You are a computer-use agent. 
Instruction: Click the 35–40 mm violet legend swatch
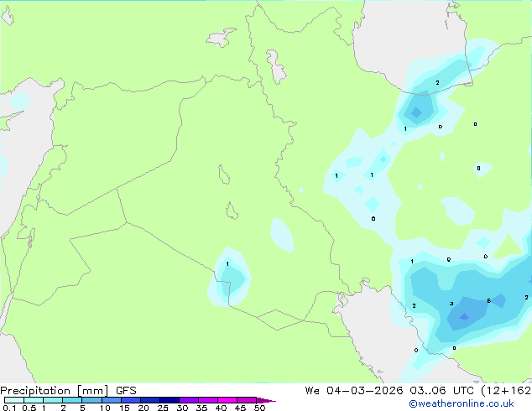pyautogui.click(x=208, y=400)
